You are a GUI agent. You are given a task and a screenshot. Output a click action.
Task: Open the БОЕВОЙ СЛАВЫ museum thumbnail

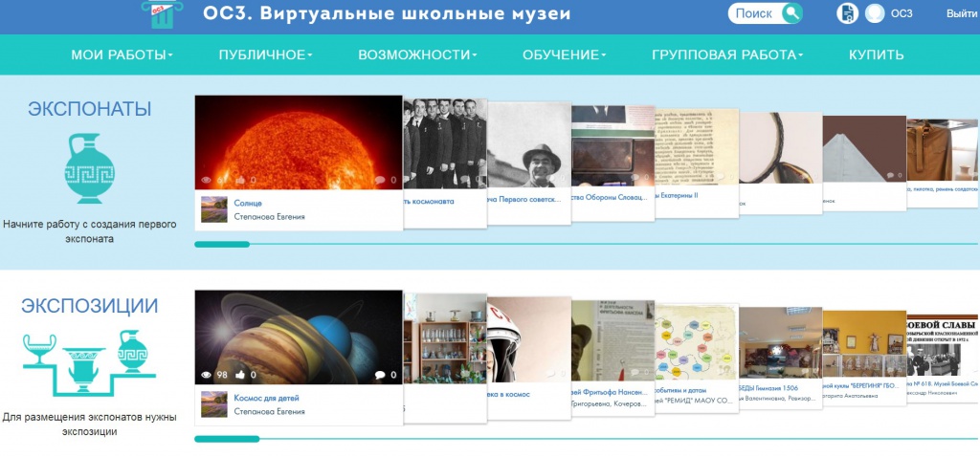pyautogui.click(x=943, y=346)
